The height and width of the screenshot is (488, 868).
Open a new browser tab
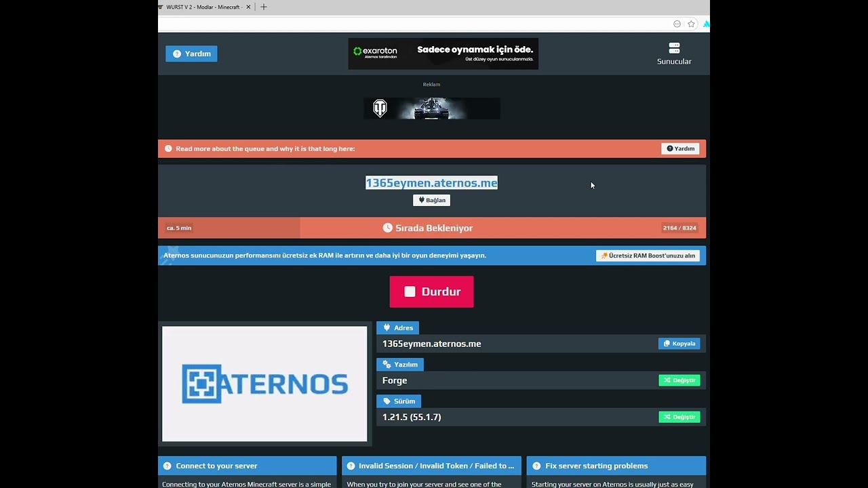click(264, 7)
